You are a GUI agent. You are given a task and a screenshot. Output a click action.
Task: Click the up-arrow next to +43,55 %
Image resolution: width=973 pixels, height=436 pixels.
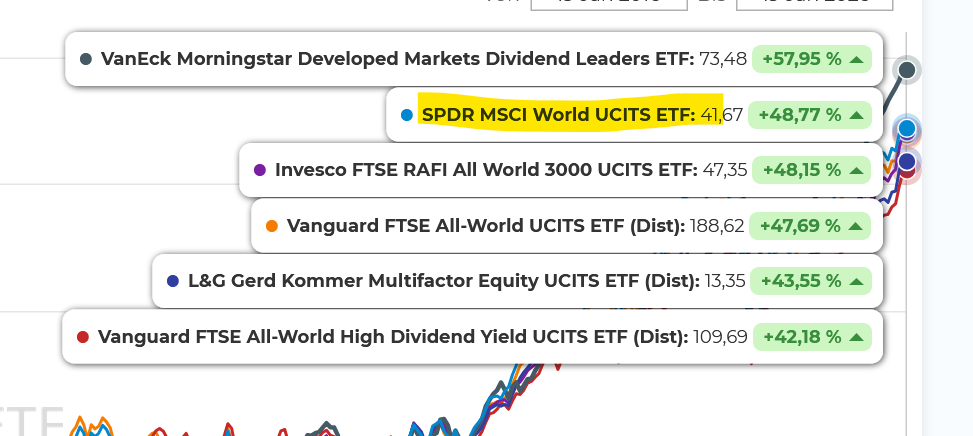(856, 281)
